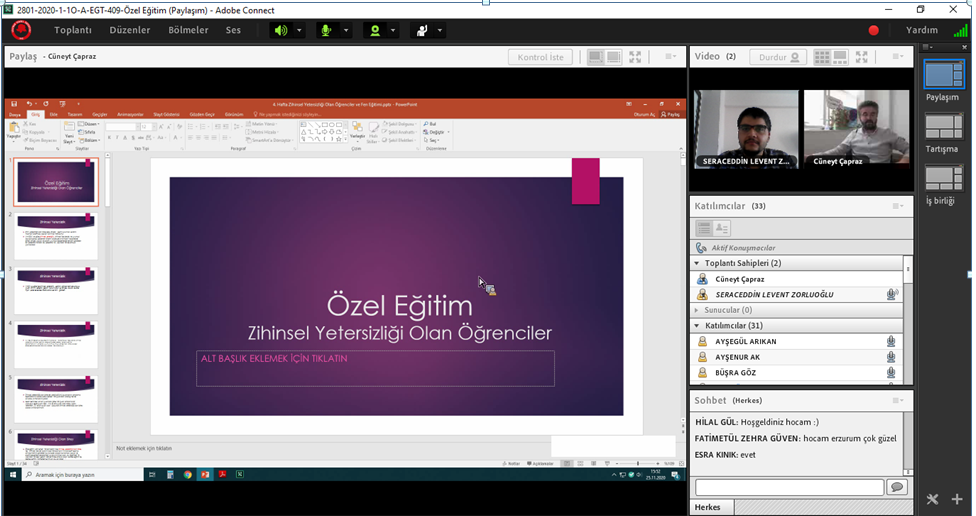
Task: Open the Bölmeler menu
Action: [188, 30]
